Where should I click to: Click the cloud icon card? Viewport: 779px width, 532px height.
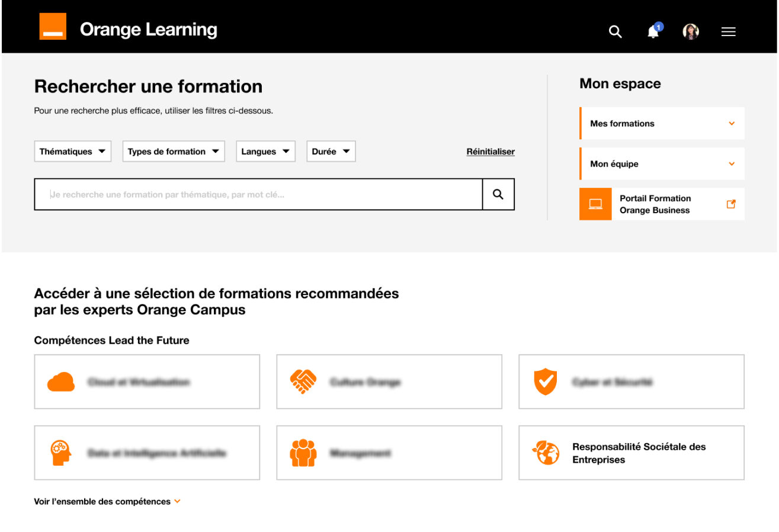coord(147,382)
